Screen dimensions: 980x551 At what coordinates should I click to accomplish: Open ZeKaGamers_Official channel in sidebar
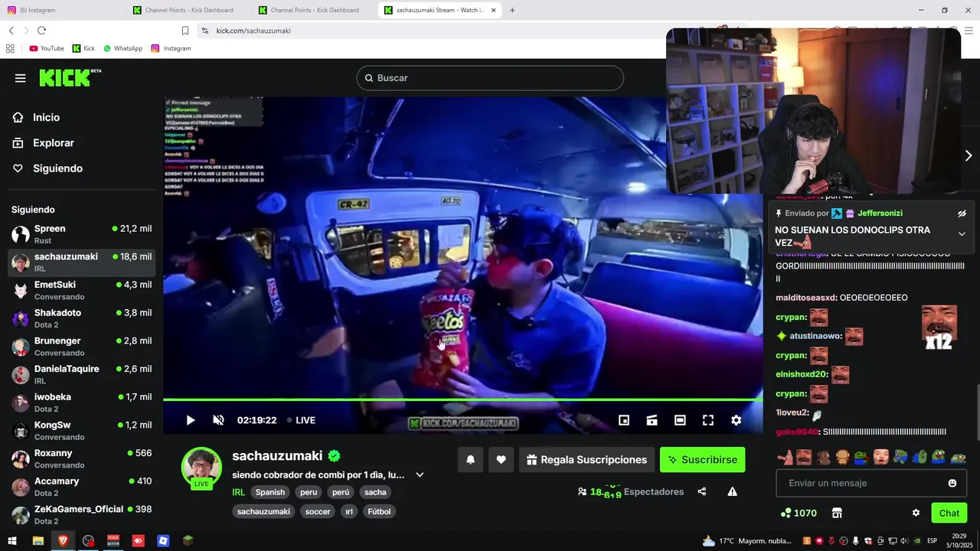(x=81, y=514)
